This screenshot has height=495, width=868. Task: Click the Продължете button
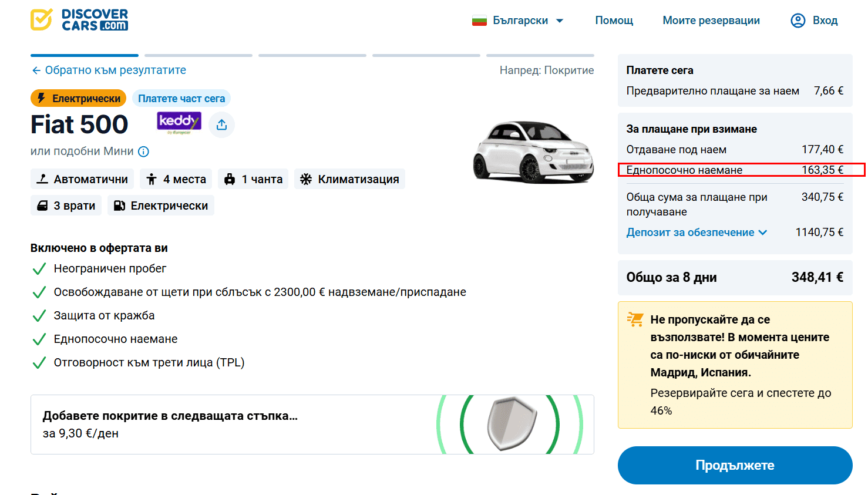click(735, 465)
